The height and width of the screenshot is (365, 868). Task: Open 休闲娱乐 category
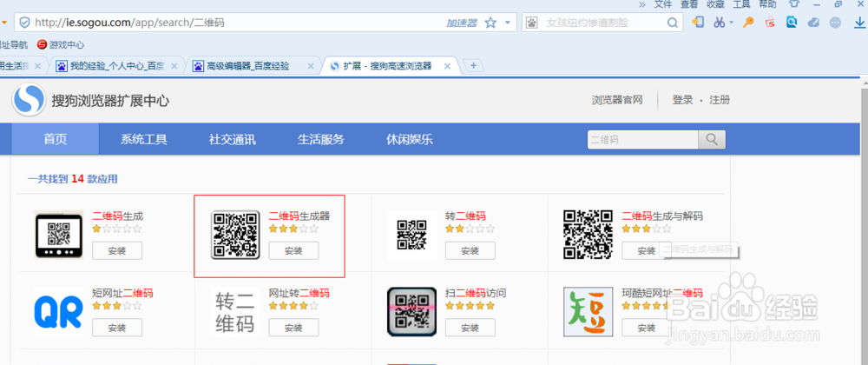pyautogui.click(x=410, y=139)
